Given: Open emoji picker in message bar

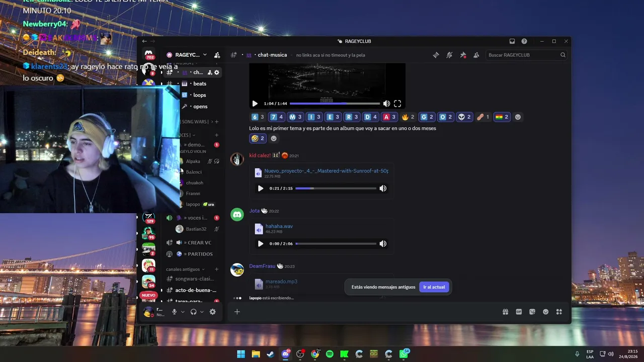Looking at the screenshot, I should pos(545,312).
